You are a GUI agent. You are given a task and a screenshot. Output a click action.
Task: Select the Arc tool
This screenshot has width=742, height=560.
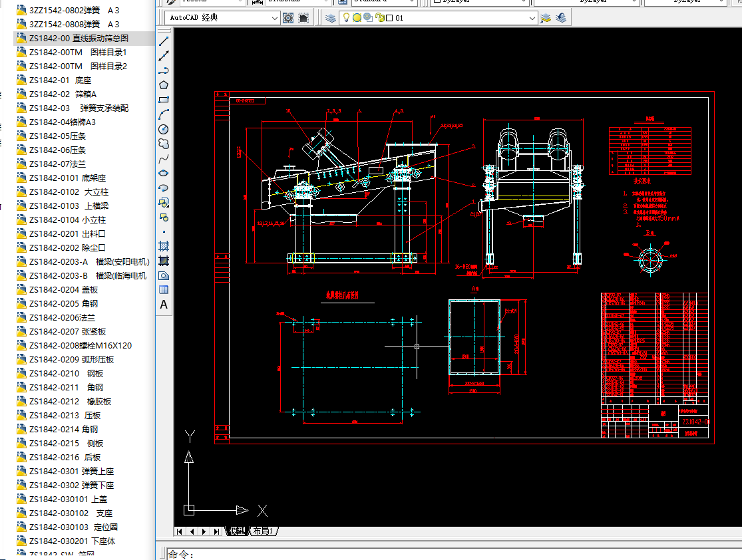point(164,114)
